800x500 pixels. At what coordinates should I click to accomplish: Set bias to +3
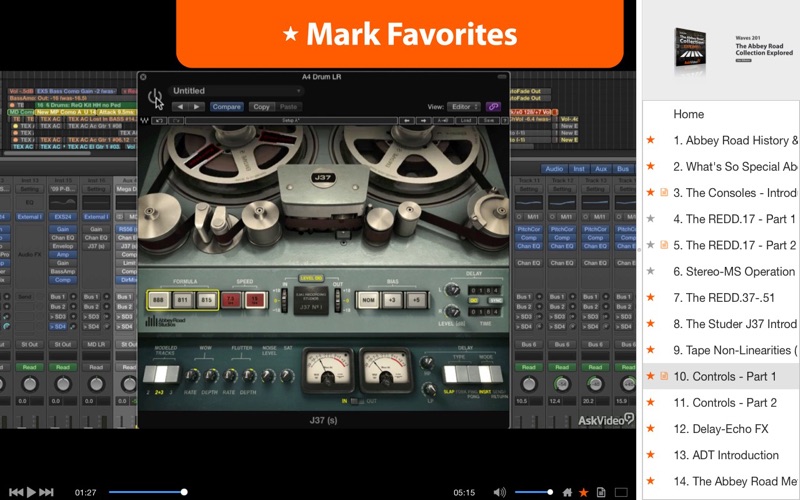tap(392, 300)
